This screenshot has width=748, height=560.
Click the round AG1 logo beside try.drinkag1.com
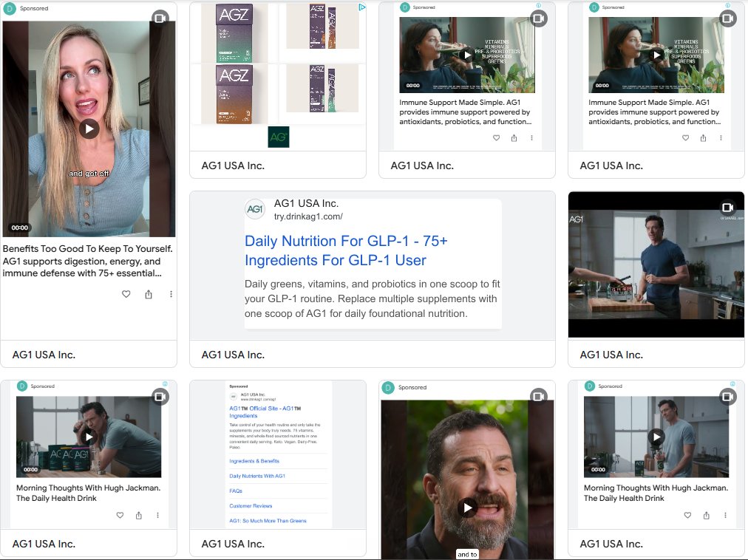(255, 209)
